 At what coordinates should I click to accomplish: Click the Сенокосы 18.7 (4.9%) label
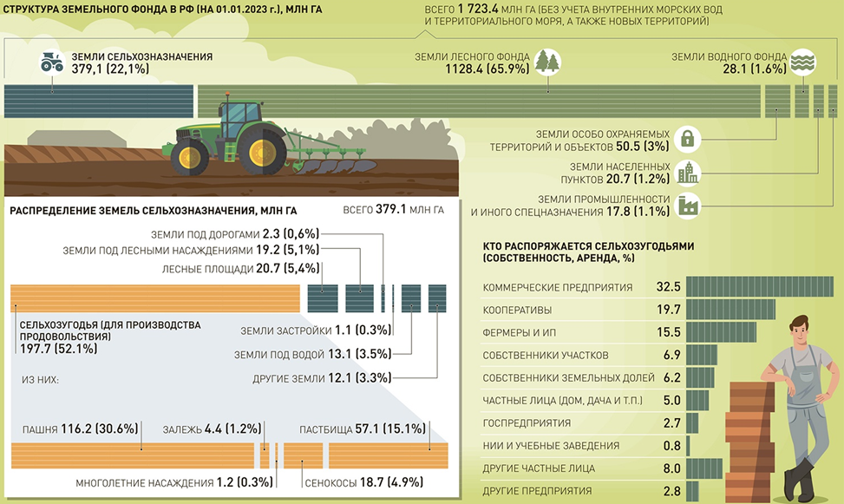pyautogui.click(x=348, y=482)
